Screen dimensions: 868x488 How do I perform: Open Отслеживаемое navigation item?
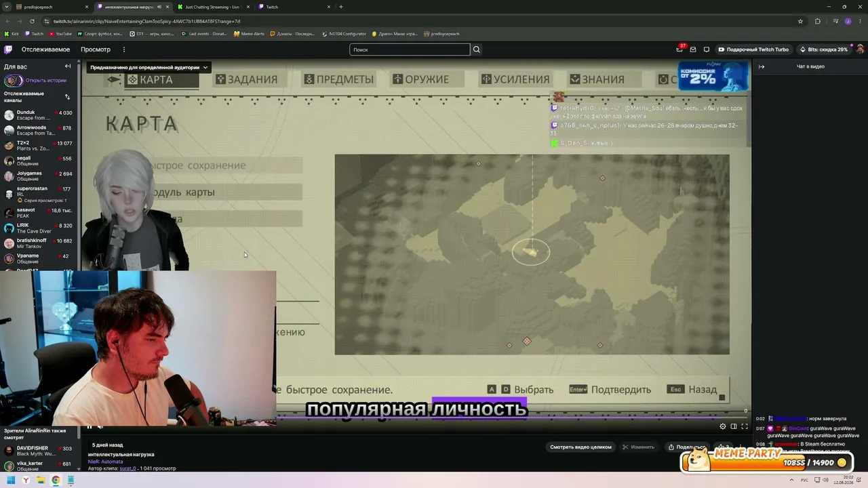(45, 49)
